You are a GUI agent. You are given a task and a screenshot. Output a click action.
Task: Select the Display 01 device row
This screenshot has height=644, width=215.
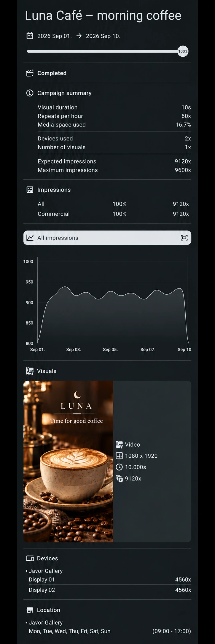pyautogui.click(x=110, y=580)
